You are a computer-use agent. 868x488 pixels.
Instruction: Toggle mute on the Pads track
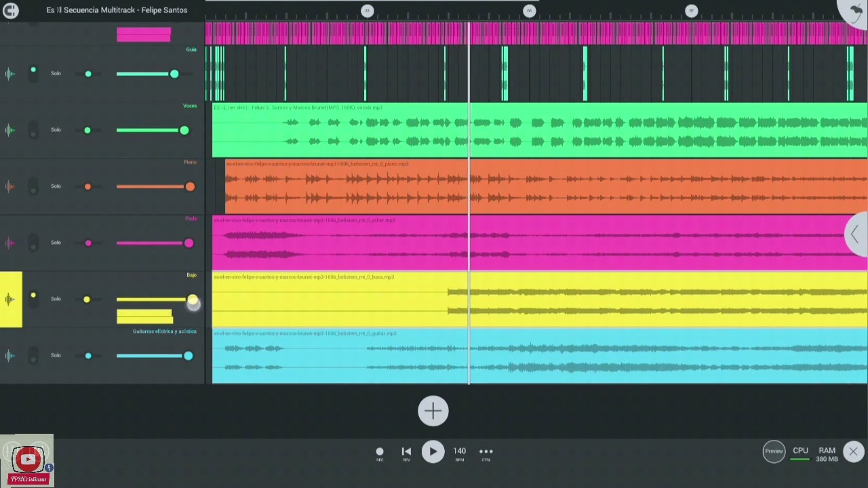click(33, 243)
